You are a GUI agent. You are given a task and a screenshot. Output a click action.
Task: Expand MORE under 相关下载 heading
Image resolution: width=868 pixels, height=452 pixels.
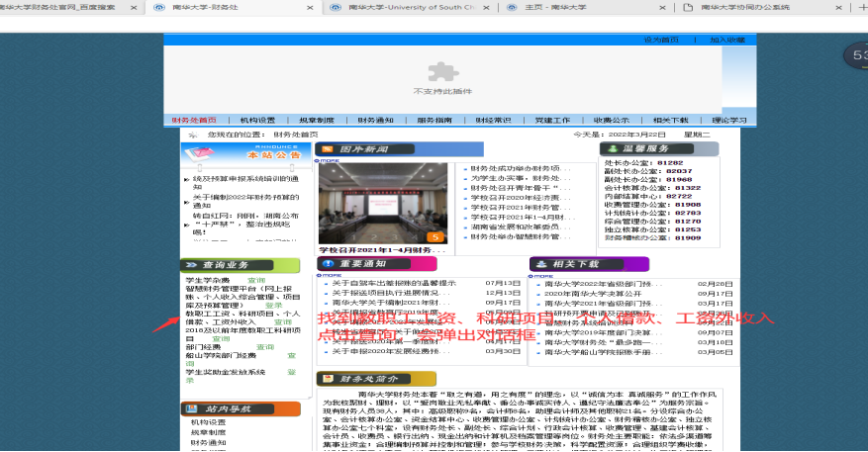pos(539,276)
